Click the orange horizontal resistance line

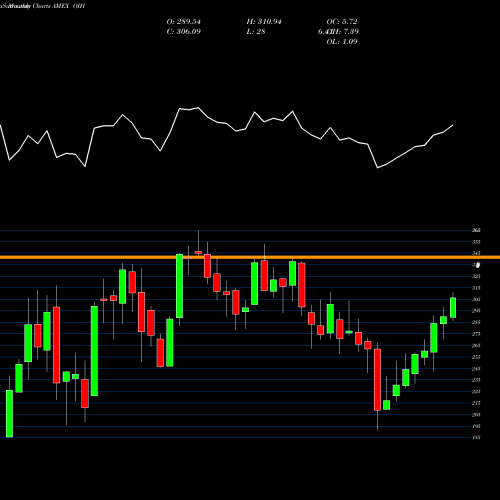point(250,257)
